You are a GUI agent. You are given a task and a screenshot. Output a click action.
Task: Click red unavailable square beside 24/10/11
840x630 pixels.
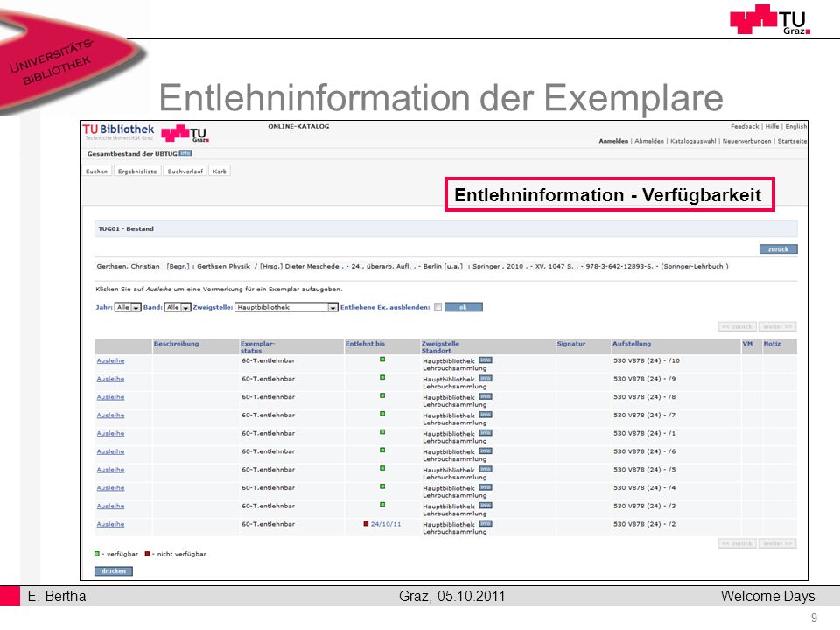[366, 524]
